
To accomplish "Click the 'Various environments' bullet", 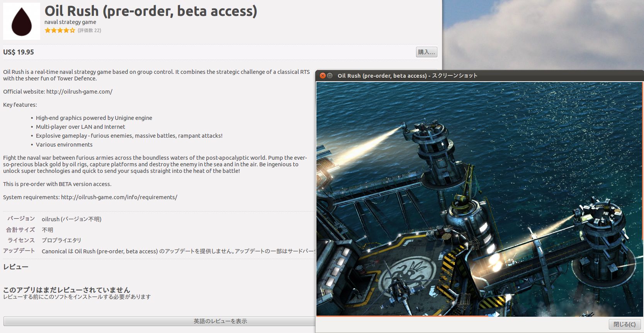I will point(64,145).
